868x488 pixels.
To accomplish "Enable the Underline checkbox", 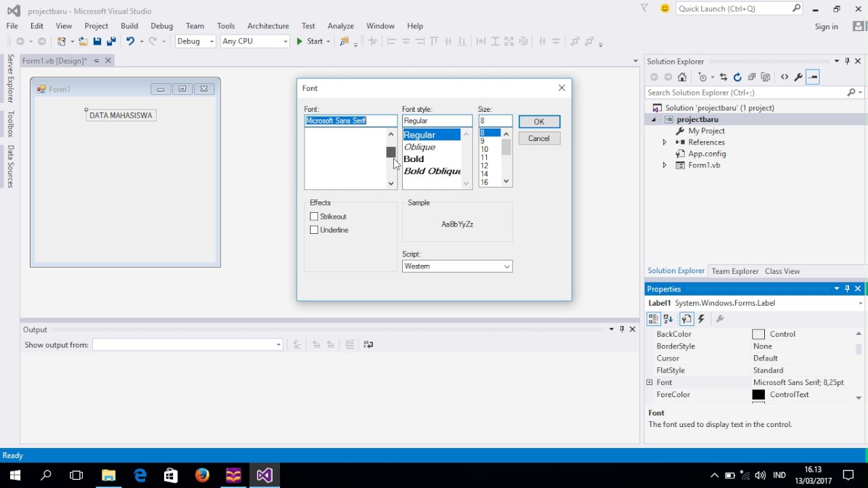I will [314, 230].
